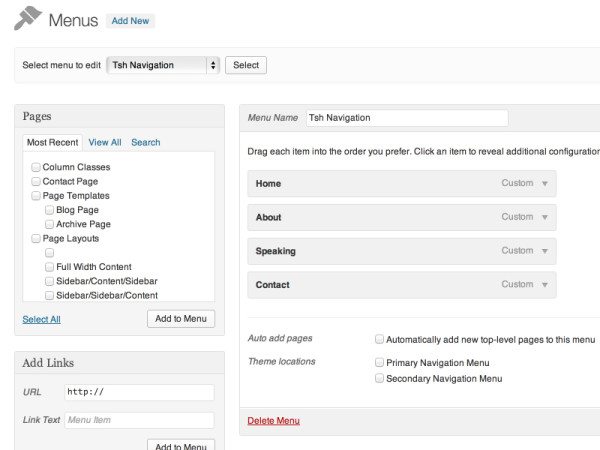Image resolution: width=600 pixels, height=450 pixels.
Task: Tick the Sidebar/Content/Sidebar checkbox
Action: click(x=49, y=281)
